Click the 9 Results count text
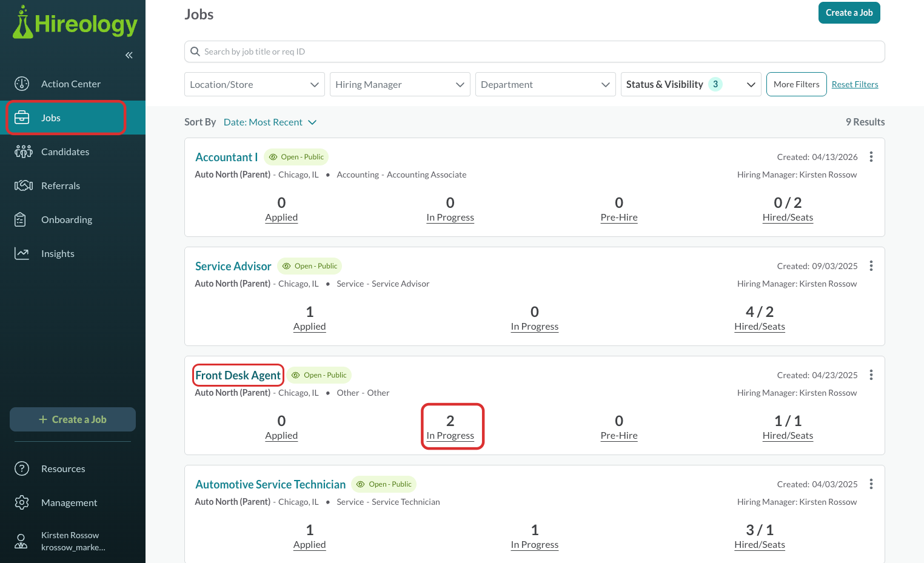The height and width of the screenshot is (563, 924). [865, 122]
